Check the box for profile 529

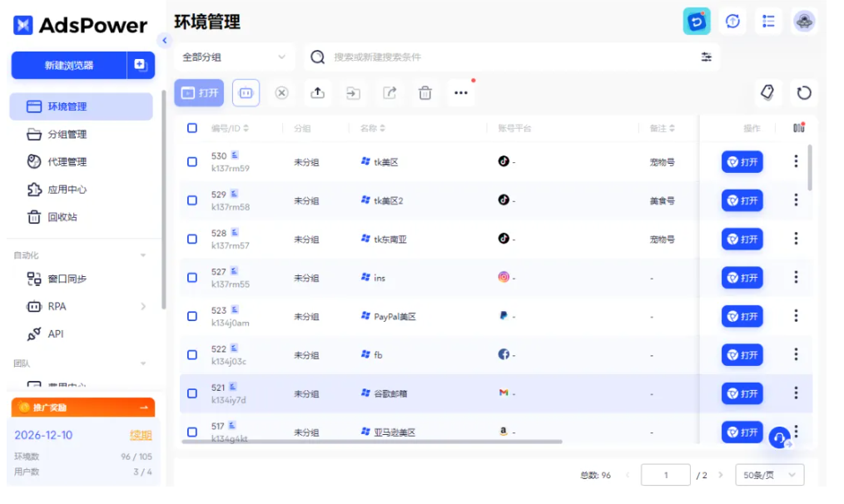click(192, 200)
